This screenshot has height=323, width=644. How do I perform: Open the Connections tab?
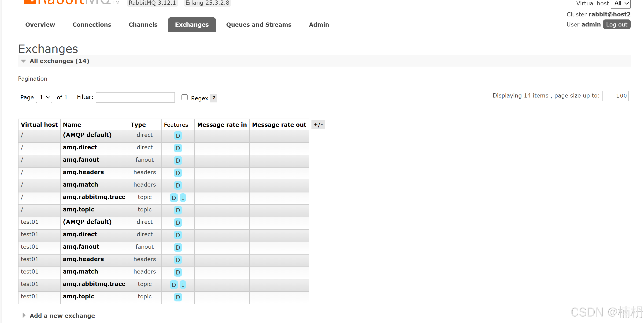tap(92, 25)
